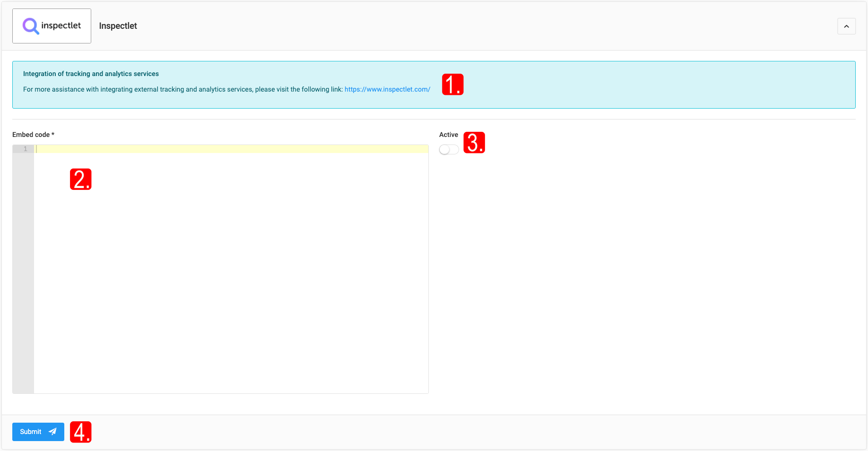The height and width of the screenshot is (451, 868).
Task: Click the chevron icon in the top-right corner
Action: coord(846,26)
